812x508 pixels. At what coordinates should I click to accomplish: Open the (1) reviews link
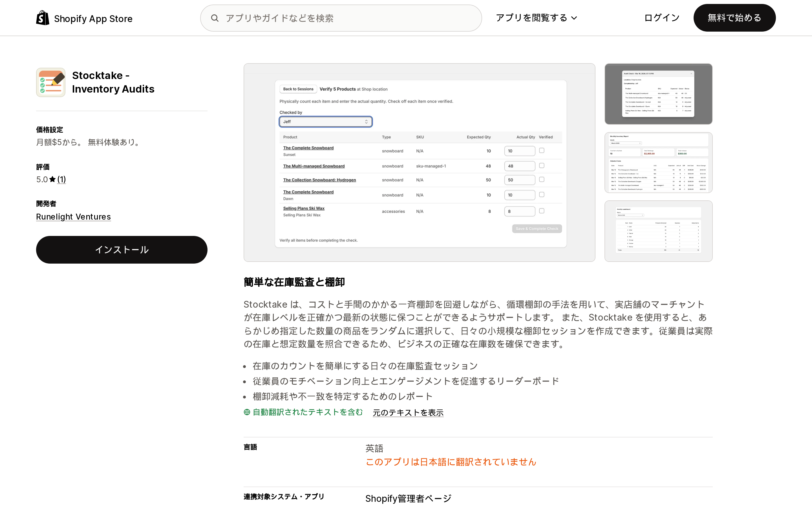[61, 179]
